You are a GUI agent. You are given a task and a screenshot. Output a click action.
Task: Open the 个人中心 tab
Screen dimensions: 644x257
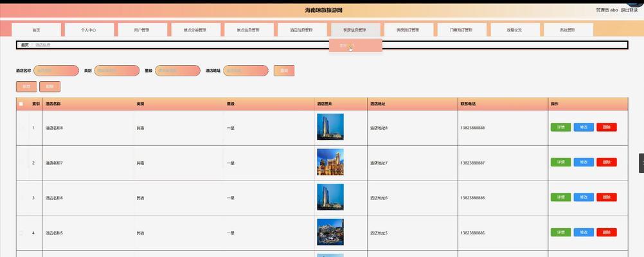(x=89, y=30)
